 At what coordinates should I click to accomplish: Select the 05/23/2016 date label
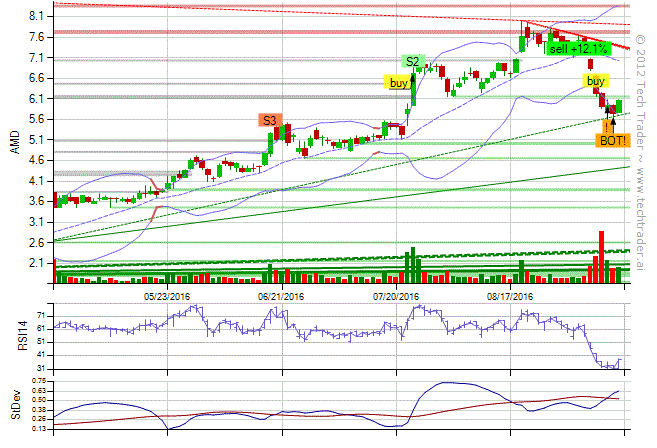click(167, 296)
